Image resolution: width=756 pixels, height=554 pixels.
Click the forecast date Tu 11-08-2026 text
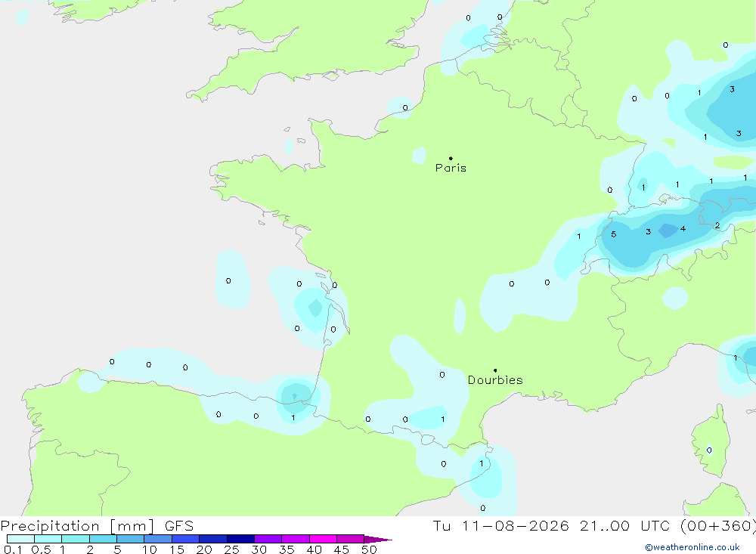pyautogui.click(x=500, y=525)
